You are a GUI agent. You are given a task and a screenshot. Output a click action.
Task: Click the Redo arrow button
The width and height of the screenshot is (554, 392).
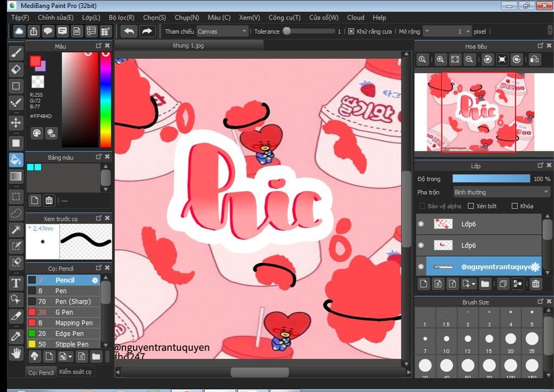click(147, 31)
